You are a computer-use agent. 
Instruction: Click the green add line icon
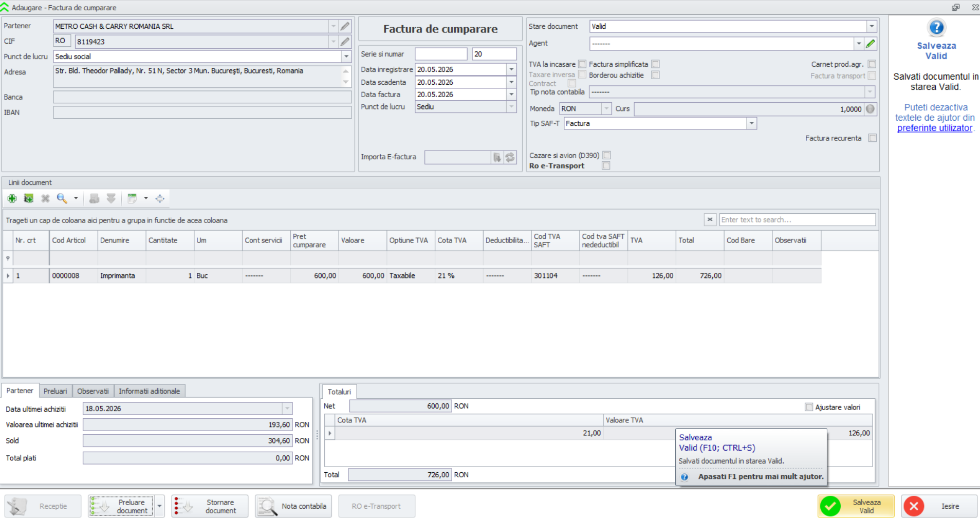pos(12,198)
